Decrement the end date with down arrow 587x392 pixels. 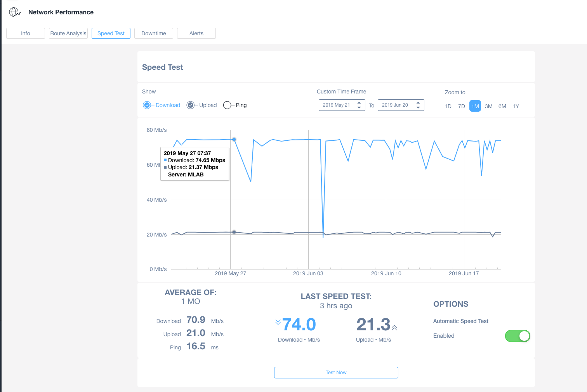coord(418,107)
